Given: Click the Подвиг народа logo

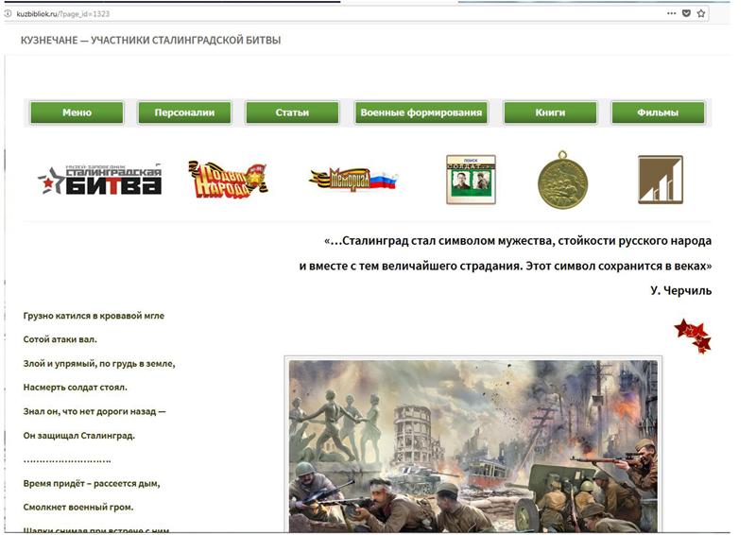Looking at the screenshot, I should [x=228, y=180].
